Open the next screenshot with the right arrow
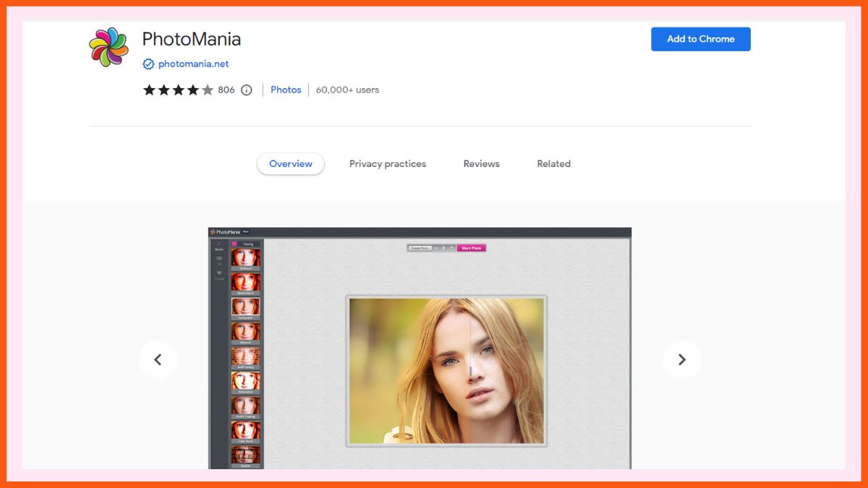868x488 pixels. [681, 359]
